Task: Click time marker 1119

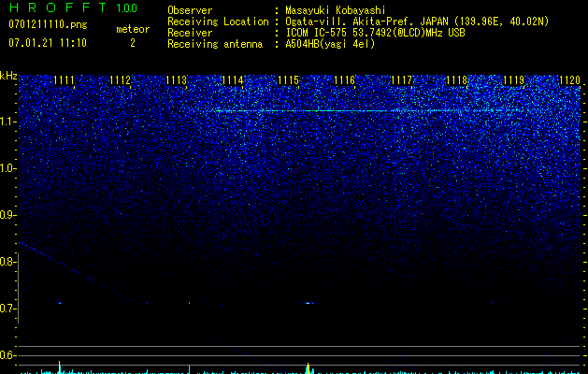Action: coord(513,80)
